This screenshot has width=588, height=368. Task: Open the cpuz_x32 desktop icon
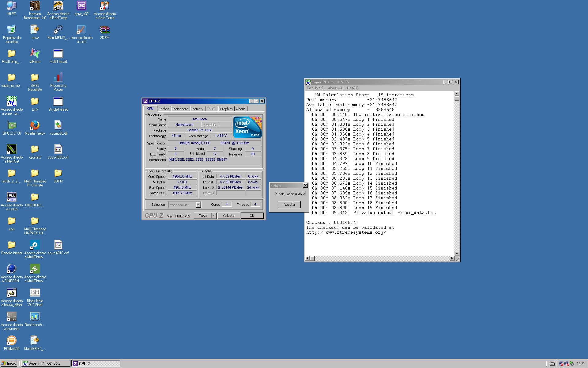coord(81,6)
